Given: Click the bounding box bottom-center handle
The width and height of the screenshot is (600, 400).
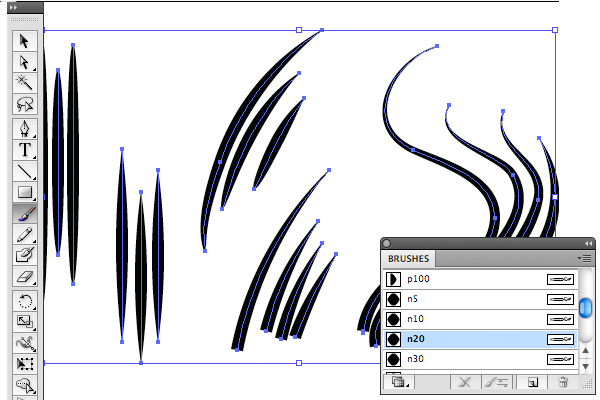Looking at the screenshot, I should [299, 363].
